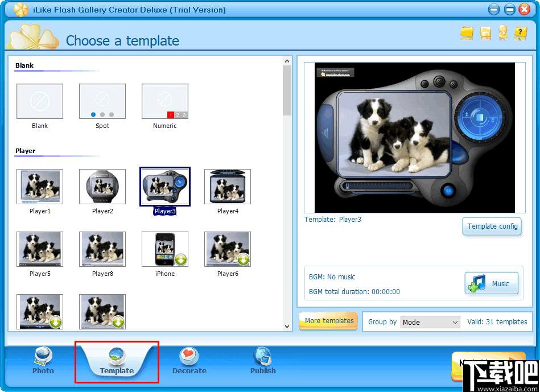Click 'BGM total duration: 00:00:00' text

[x=354, y=292]
